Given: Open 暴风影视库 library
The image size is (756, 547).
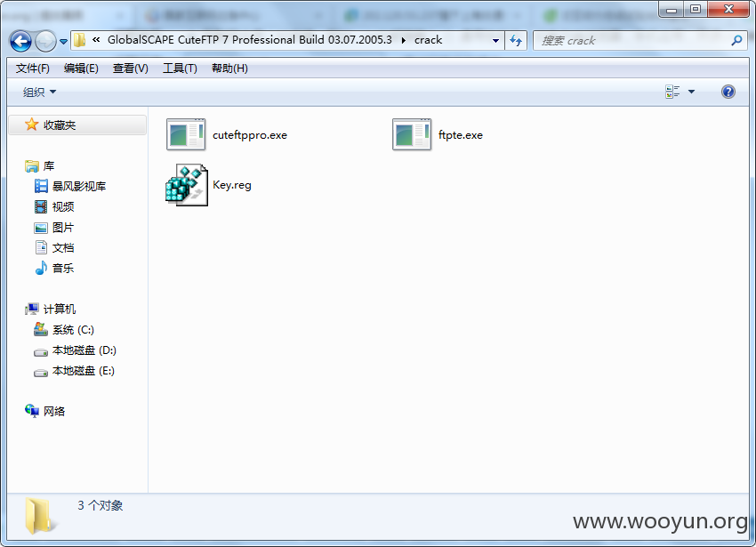Looking at the screenshot, I should tap(79, 186).
